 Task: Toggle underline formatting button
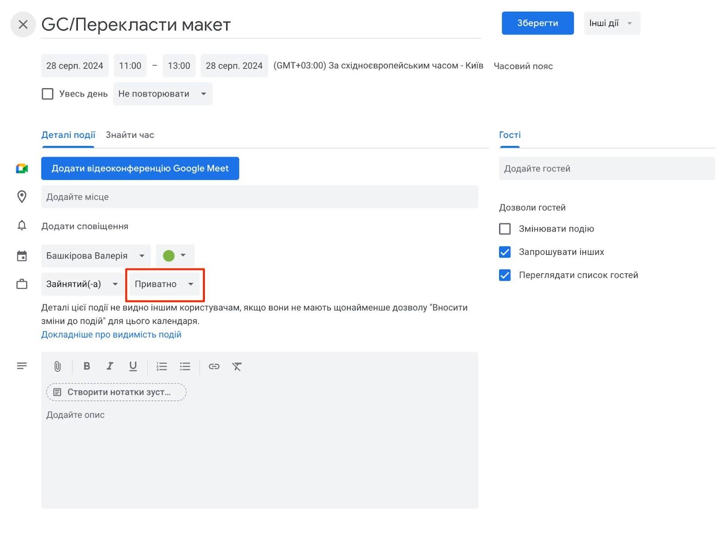point(133,366)
